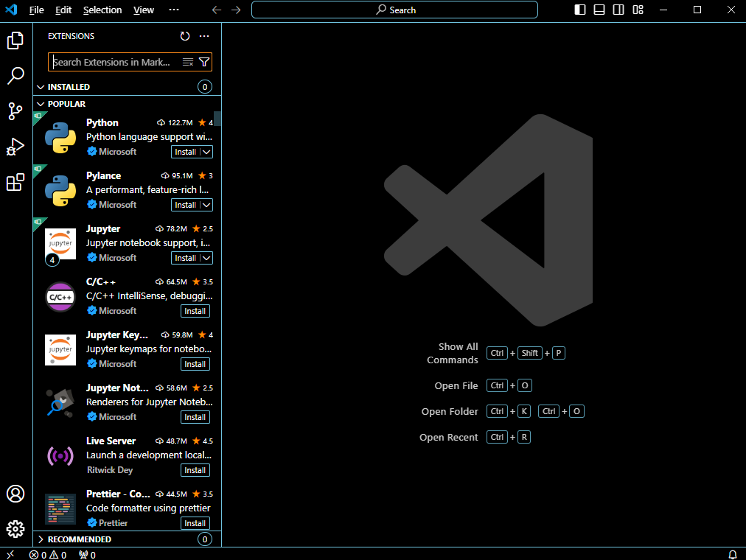Refresh the extensions list
The image size is (746, 560).
184,35
